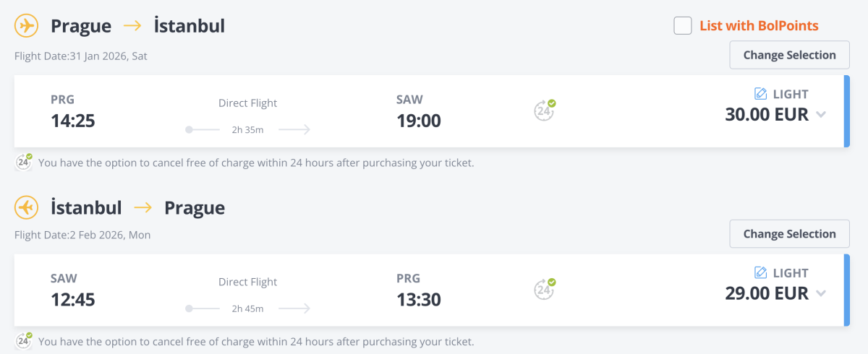868x354 pixels.
Task: Click the İstanbul to Prague airplane icon
Action: point(27,208)
